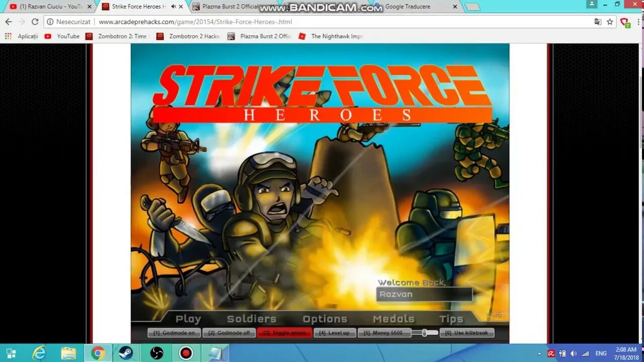The height and width of the screenshot is (362, 644).
Task: Click Play in the game menu
Action: pyautogui.click(x=188, y=319)
